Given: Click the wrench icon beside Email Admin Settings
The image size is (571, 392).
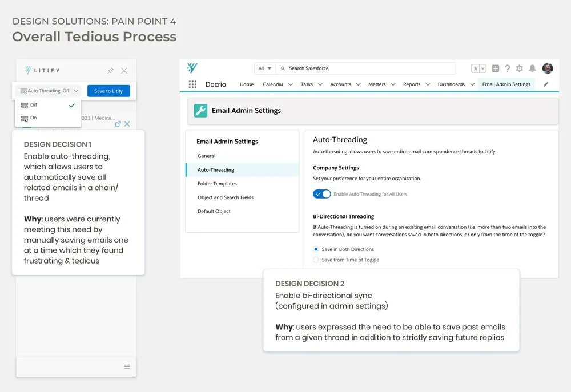Looking at the screenshot, I should tap(200, 111).
